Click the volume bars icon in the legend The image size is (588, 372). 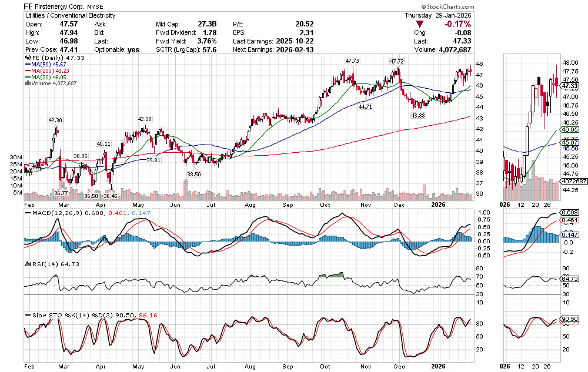(x=27, y=83)
